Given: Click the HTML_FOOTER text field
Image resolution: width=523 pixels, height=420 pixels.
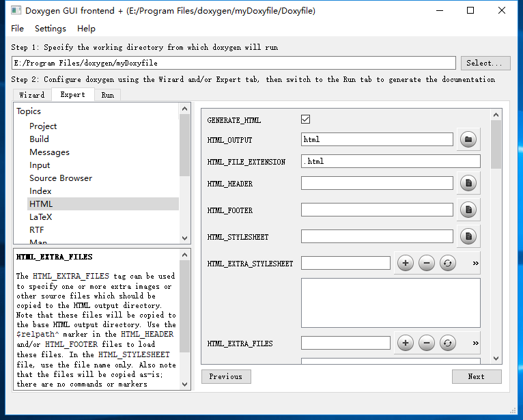Looking at the screenshot, I should 377,210.
